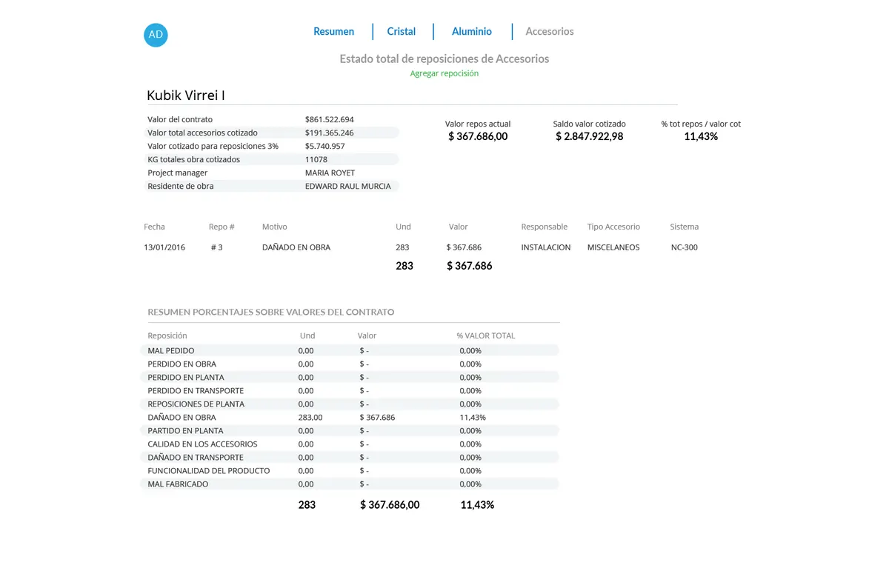This screenshot has width=889, height=588.
Task: Select the date 13/01/2016
Action: [164, 247]
